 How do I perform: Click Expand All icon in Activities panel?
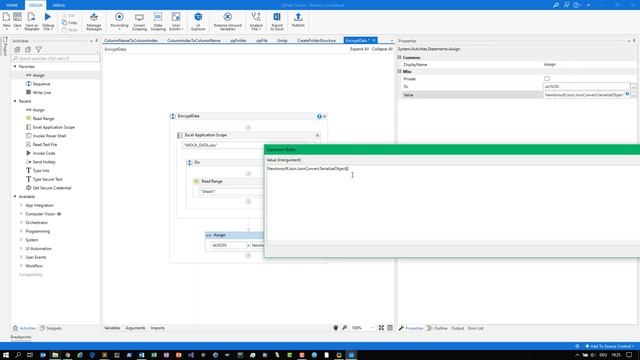(17, 50)
